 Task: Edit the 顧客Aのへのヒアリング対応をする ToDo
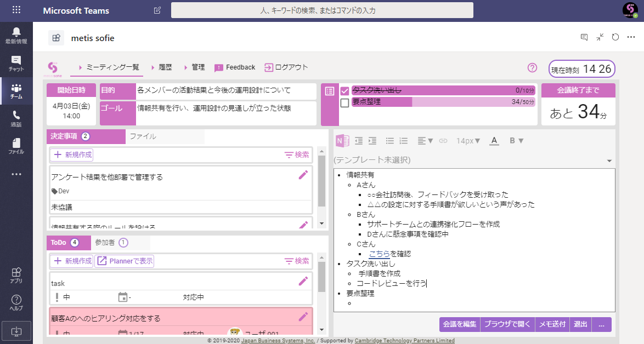tap(303, 317)
